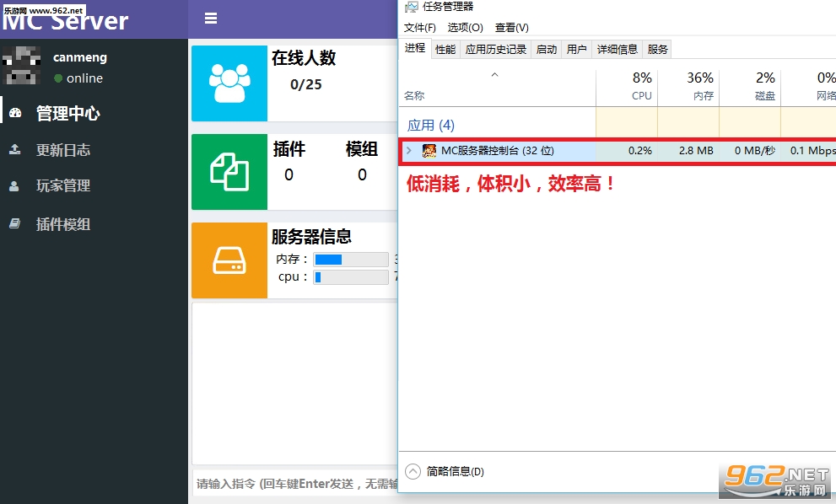Switch to the 详细信息 tab
Viewport: 836px width, 504px height.
[x=618, y=50]
